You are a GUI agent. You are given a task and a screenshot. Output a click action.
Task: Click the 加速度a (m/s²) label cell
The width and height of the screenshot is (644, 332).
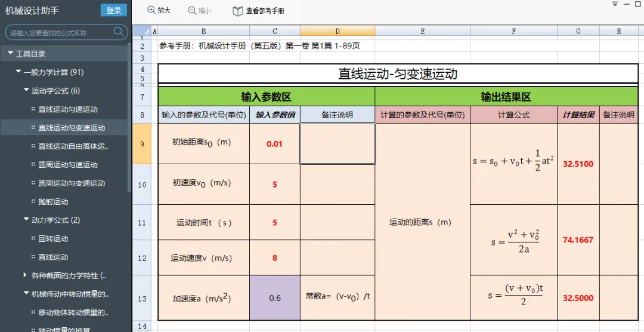click(204, 298)
